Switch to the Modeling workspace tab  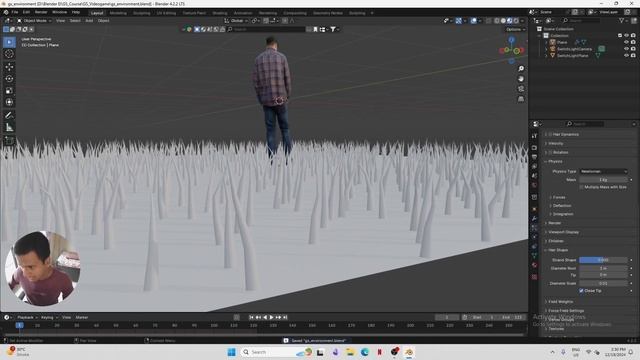(x=118, y=13)
